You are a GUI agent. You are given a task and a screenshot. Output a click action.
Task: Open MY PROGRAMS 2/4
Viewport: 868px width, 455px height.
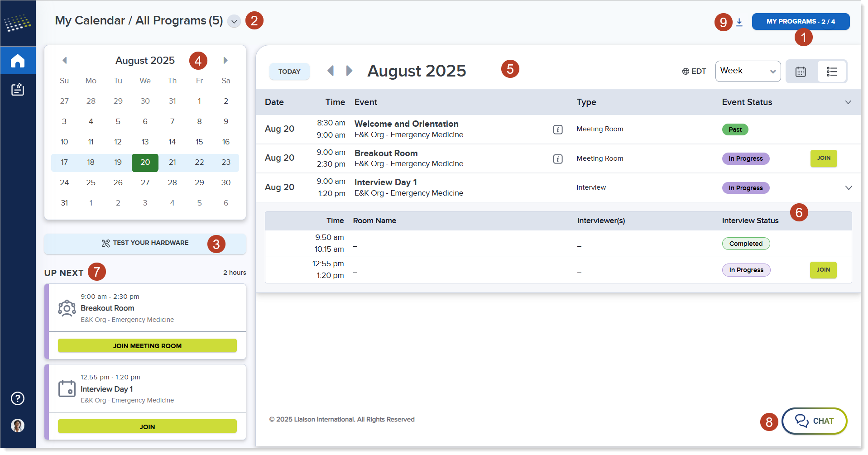[x=800, y=21]
